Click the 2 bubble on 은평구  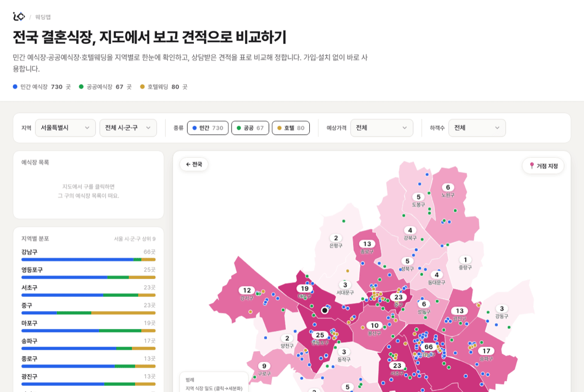336,238
